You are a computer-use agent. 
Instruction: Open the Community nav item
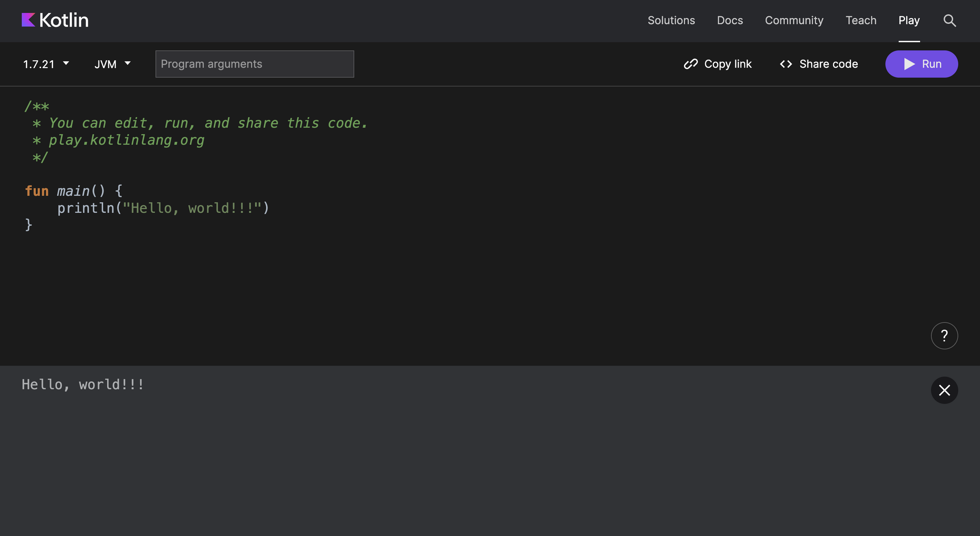point(794,20)
